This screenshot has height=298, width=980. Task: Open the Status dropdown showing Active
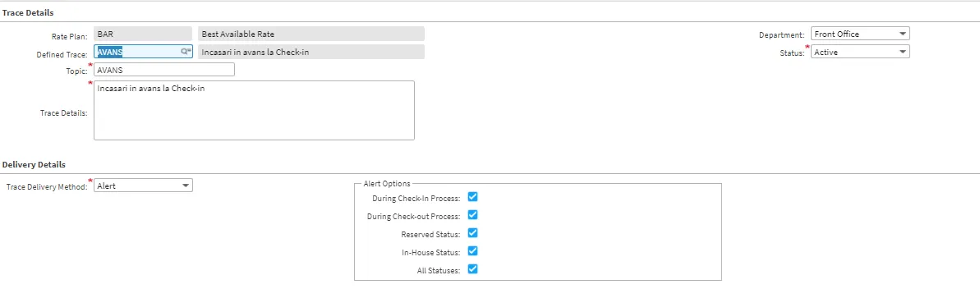click(x=860, y=52)
